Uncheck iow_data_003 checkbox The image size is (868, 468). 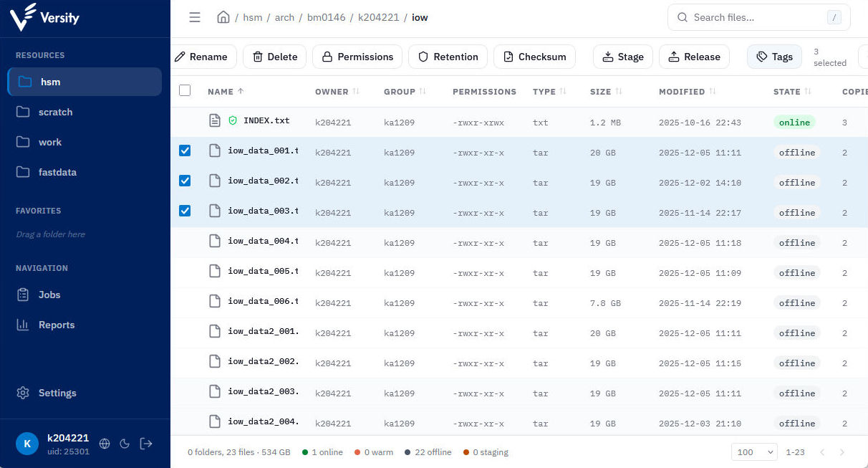[185, 211]
